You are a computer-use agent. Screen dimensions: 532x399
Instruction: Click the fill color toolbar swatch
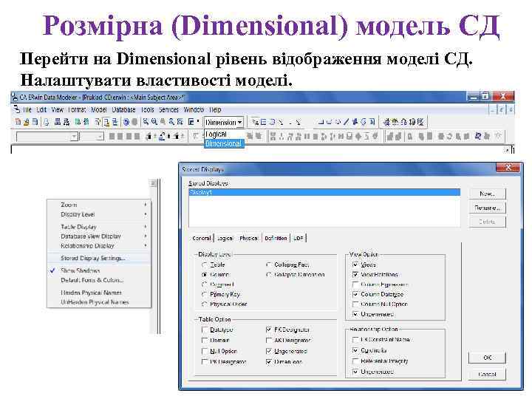[x=163, y=137]
